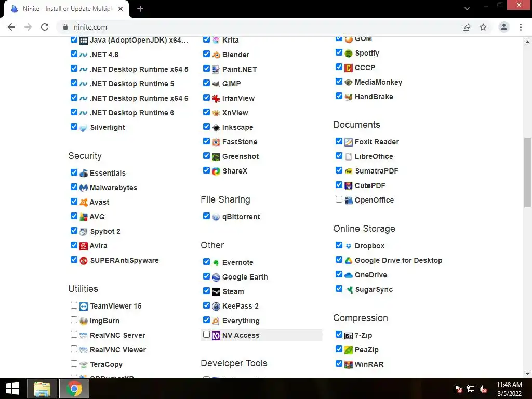Click the Greenshot label
Image resolution: width=532 pixels, height=399 pixels.
click(x=240, y=156)
